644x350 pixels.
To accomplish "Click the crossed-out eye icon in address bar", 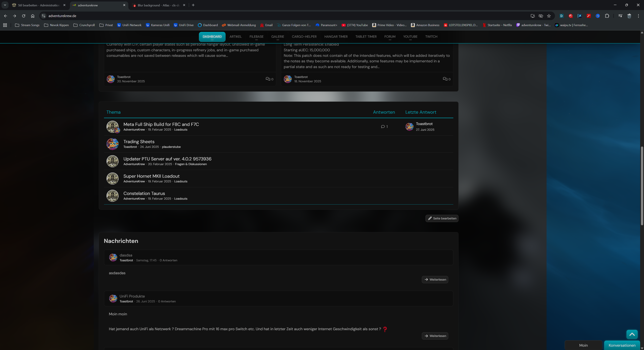I will point(541,16).
